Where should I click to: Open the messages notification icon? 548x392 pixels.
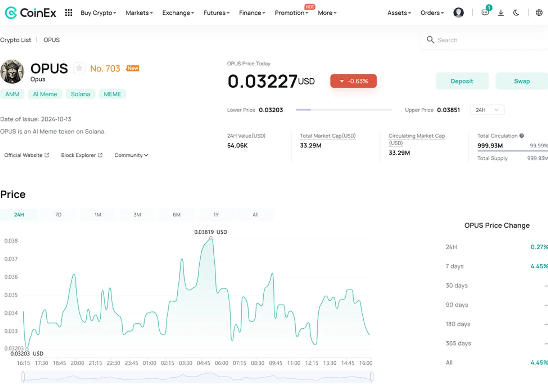[x=485, y=12]
